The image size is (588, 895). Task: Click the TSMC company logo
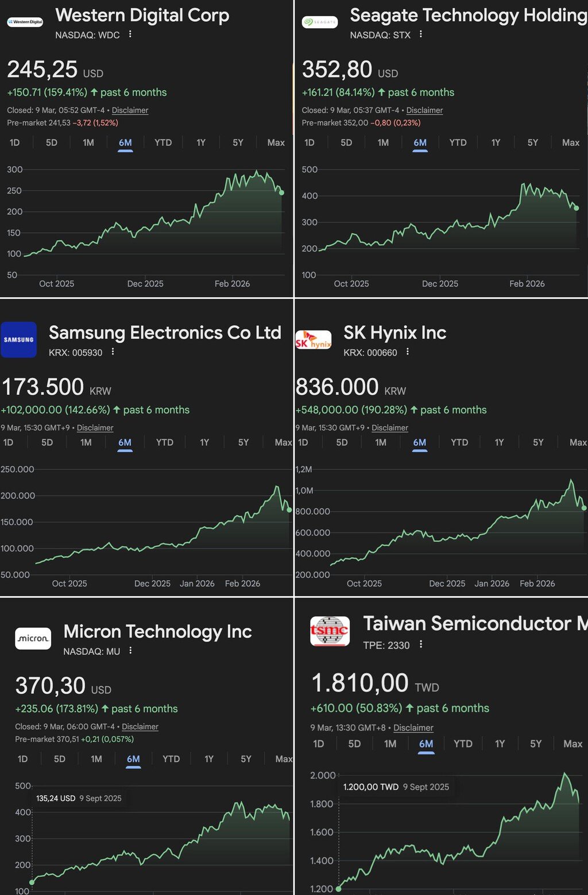(330, 631)
